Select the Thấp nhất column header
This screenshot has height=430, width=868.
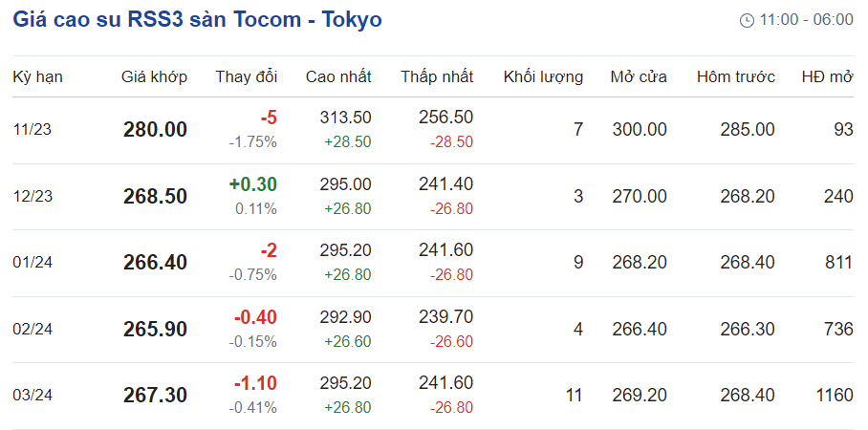point(437,76)
